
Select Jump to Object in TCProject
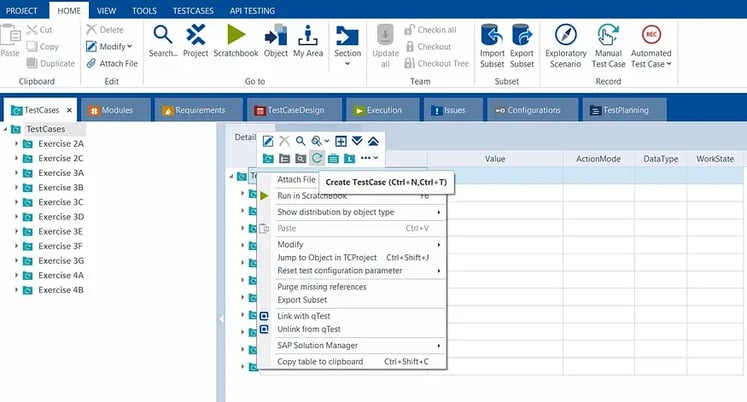coord(353,258)
